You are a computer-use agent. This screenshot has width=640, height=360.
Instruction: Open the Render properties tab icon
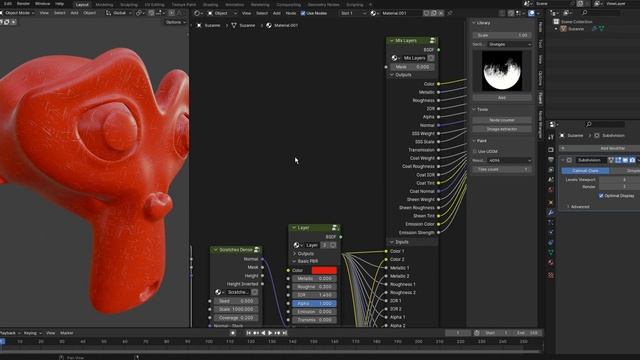coord(551,149)
